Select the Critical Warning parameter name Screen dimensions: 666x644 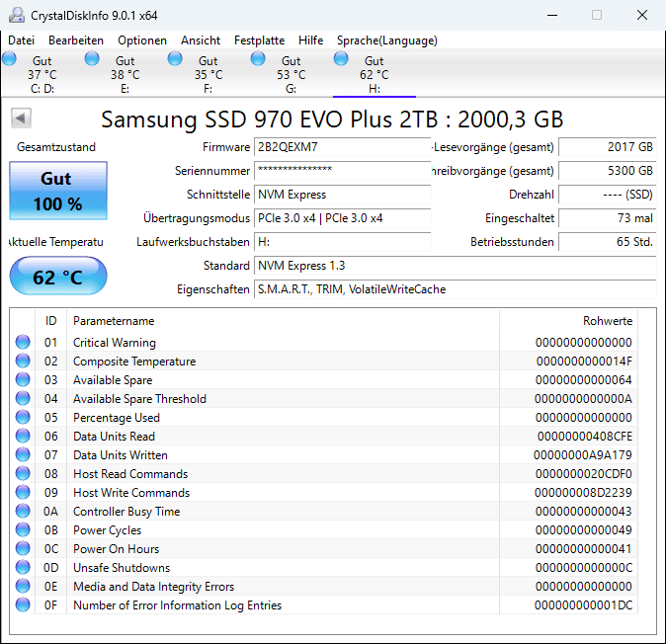[115, 342]
